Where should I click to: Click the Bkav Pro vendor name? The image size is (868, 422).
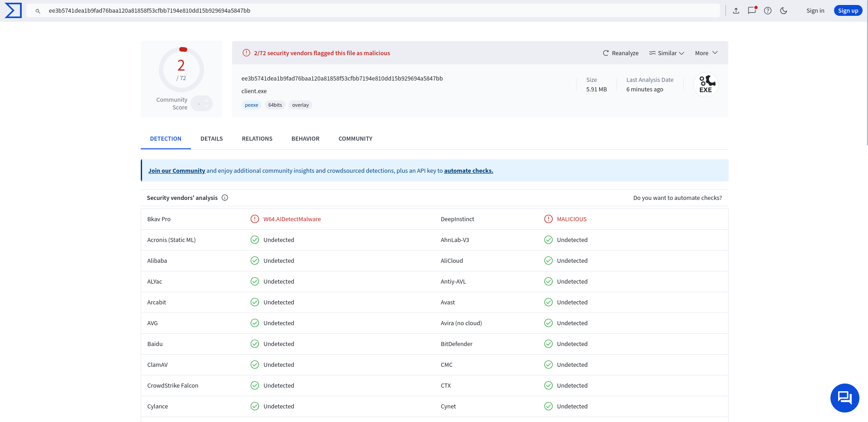(159, 219)
